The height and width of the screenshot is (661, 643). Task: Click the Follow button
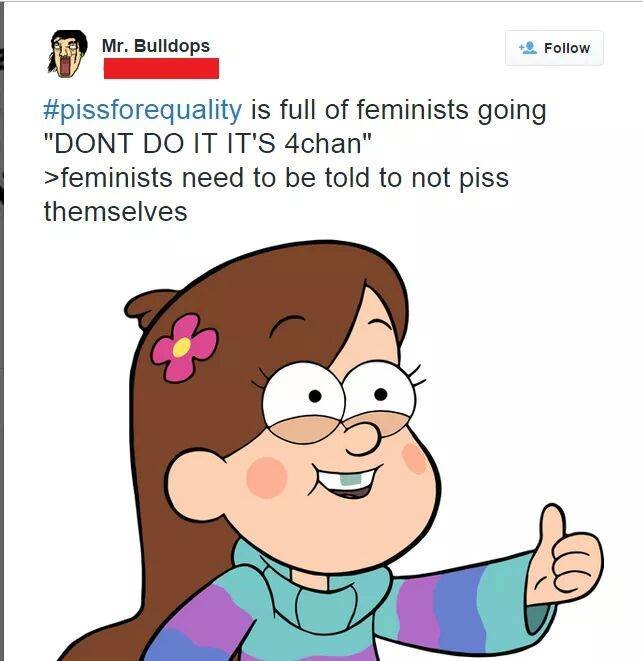coord(554,48)
